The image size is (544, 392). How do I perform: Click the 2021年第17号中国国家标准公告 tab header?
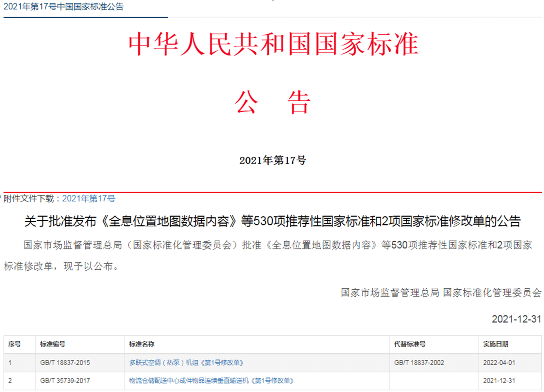[x=63, y=7]
